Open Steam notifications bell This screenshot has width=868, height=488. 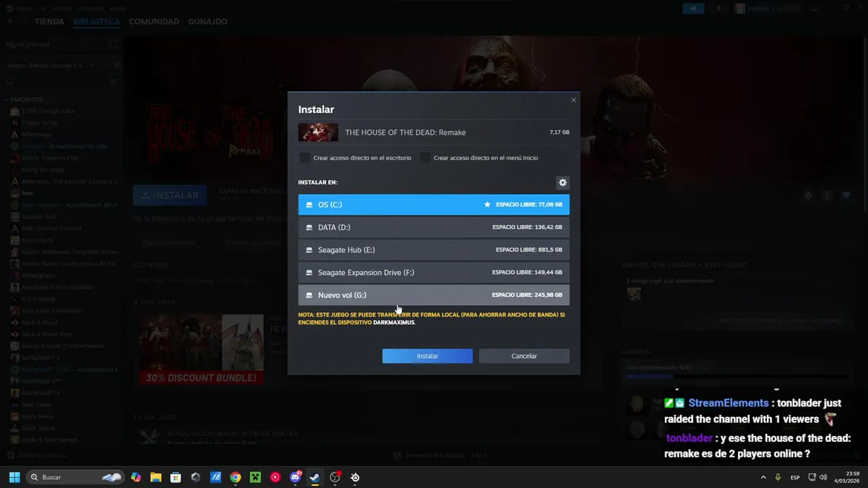click(x=719, y=8)
